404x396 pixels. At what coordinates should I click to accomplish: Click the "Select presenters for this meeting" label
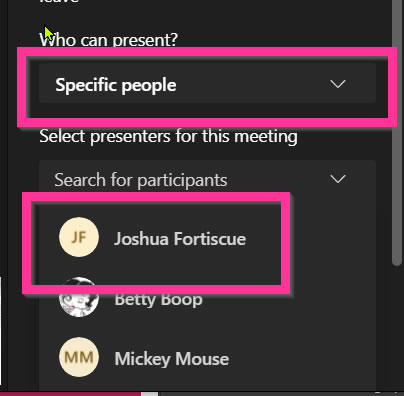[168, 137]
